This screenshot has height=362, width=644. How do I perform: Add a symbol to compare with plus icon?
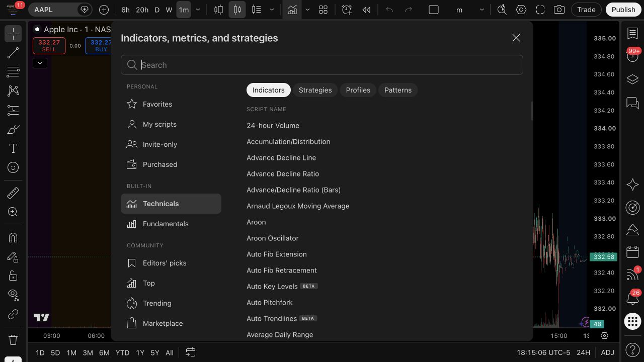[x=104, y=10]
